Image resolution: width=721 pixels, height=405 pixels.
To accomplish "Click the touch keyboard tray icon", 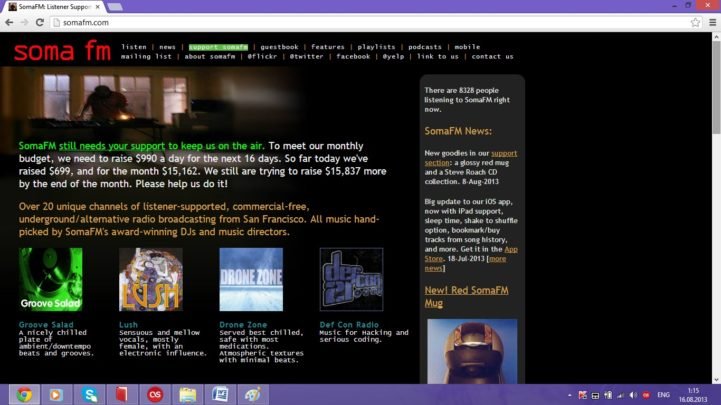I will pos(595,395).
